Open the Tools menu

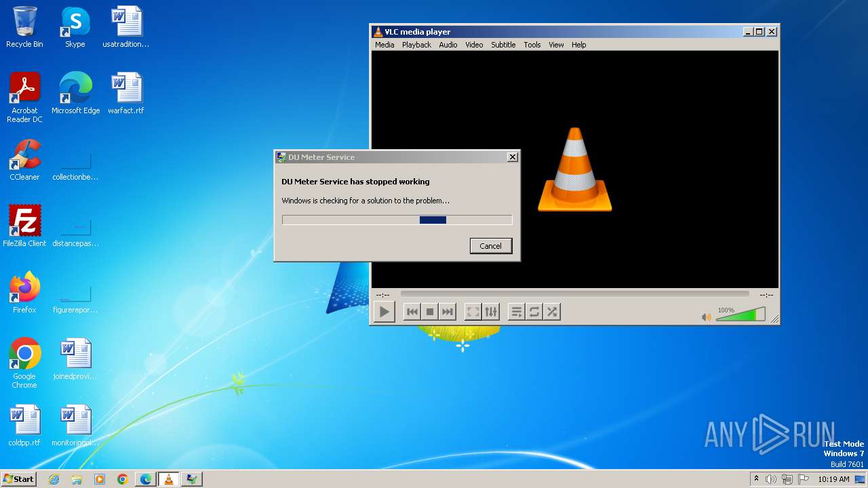coord(532,45)
